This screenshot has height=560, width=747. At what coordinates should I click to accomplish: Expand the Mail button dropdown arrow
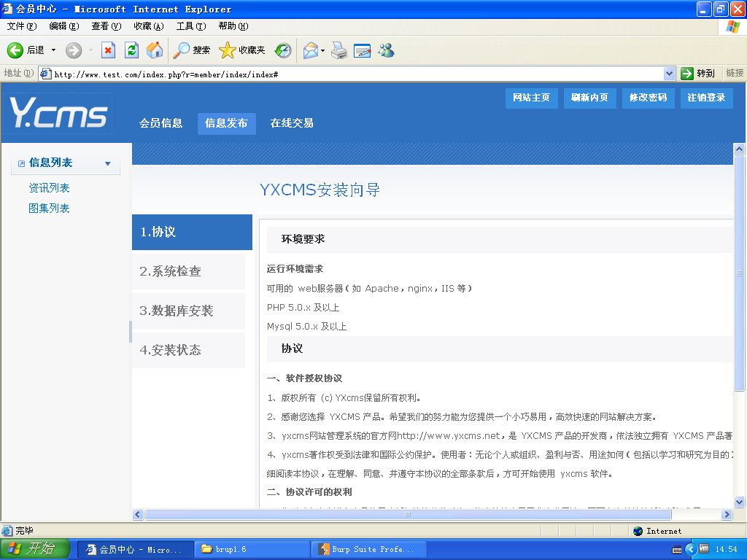[323, 50]
